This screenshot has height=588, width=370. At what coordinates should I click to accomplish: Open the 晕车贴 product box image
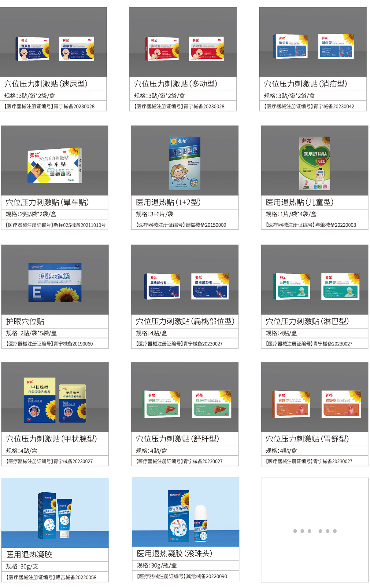55,160
